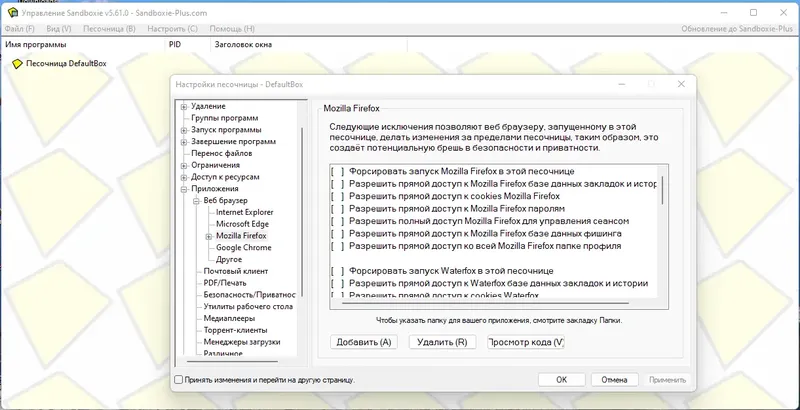Sort by Имя программы column header
Viewport: 800px width, 410px height.
36,44
